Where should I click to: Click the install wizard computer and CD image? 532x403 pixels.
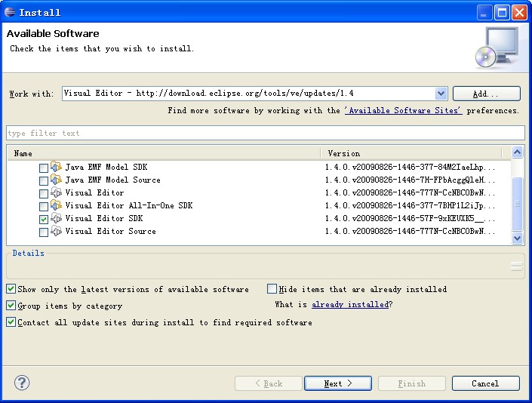pyautogui.click(x=497, y=48)
